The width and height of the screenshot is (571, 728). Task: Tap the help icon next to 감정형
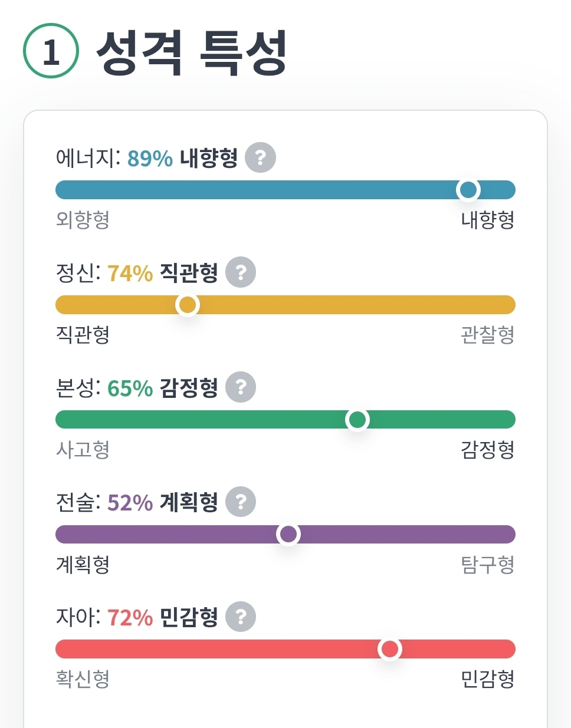point(241,387)
